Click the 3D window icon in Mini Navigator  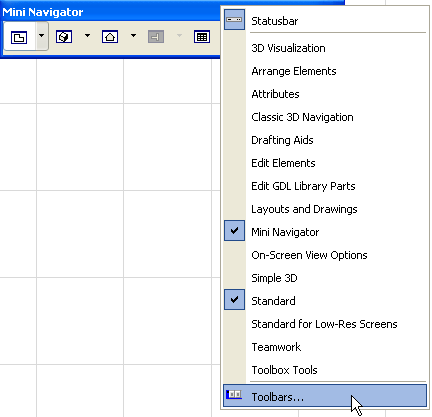pos(64,37)
